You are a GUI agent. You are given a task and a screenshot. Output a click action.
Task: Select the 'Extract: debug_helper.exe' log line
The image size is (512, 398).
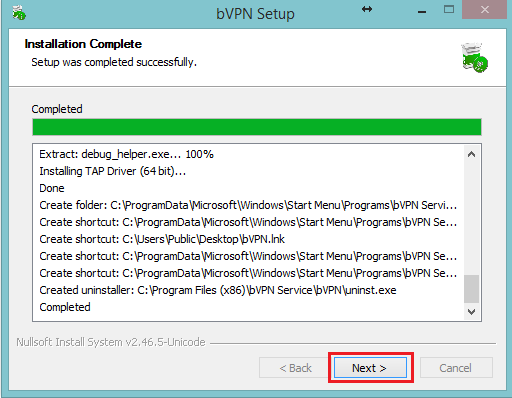pyautogui.click(x=126, y=154)
